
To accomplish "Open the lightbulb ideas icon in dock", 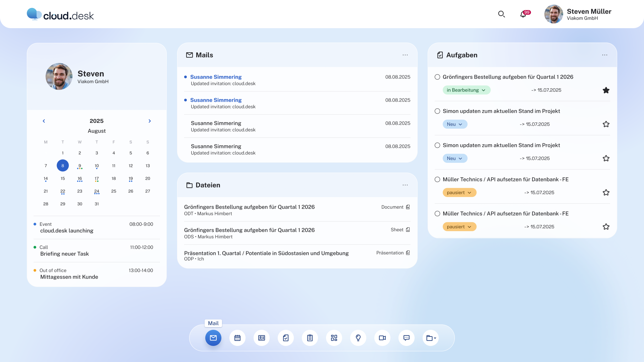I will [x=358, y=338].
